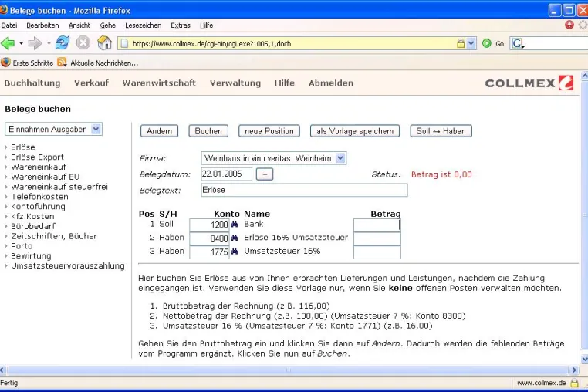Click the Betrag field for Bank row

coord(377,225)
